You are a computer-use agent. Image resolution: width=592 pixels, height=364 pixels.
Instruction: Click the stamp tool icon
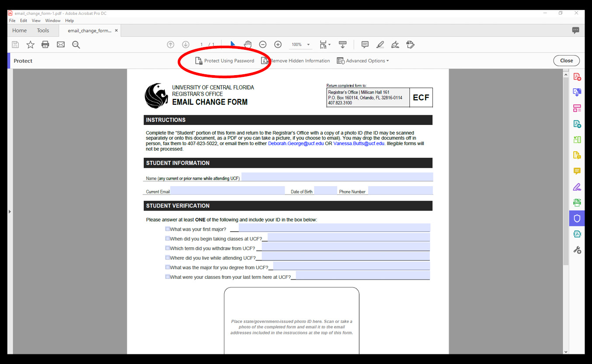click(410, 45)
